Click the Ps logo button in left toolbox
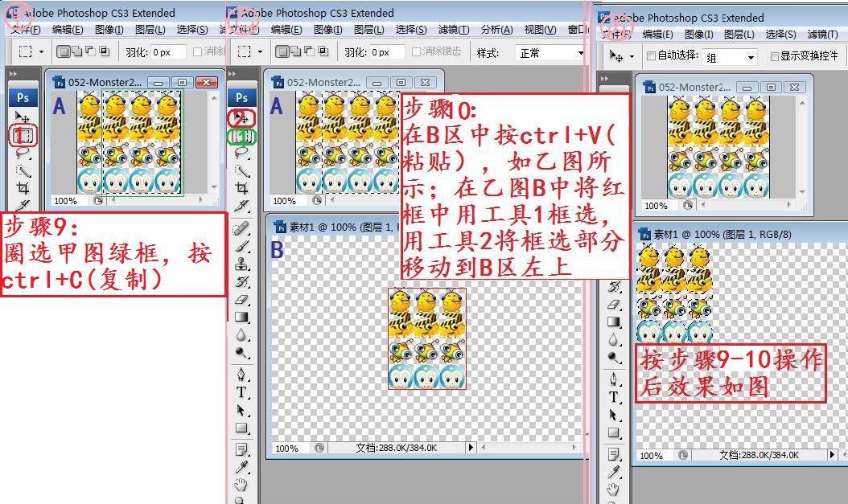Screen dimensions: 848x504 pyautogui.click(x=23, y=98)
